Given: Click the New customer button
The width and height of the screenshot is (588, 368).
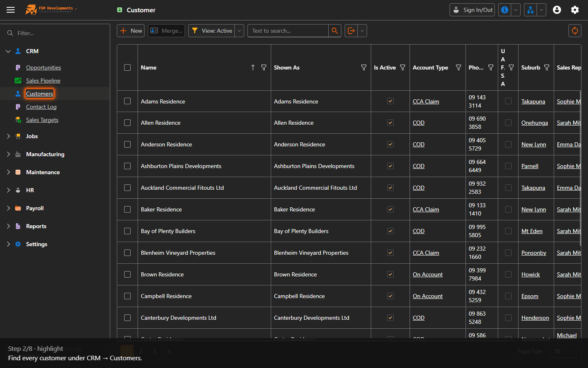Looking at the screenshot, I should [x=131, y=31].
